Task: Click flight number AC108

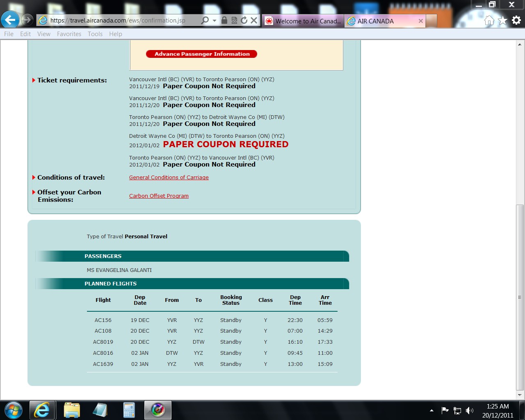Action: (103, 331)
